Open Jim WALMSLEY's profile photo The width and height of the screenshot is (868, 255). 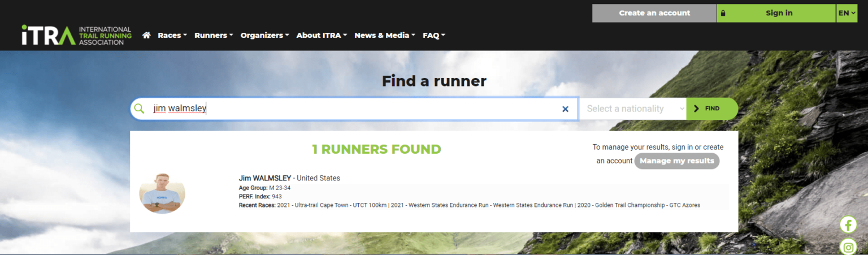tap(162, 193)
